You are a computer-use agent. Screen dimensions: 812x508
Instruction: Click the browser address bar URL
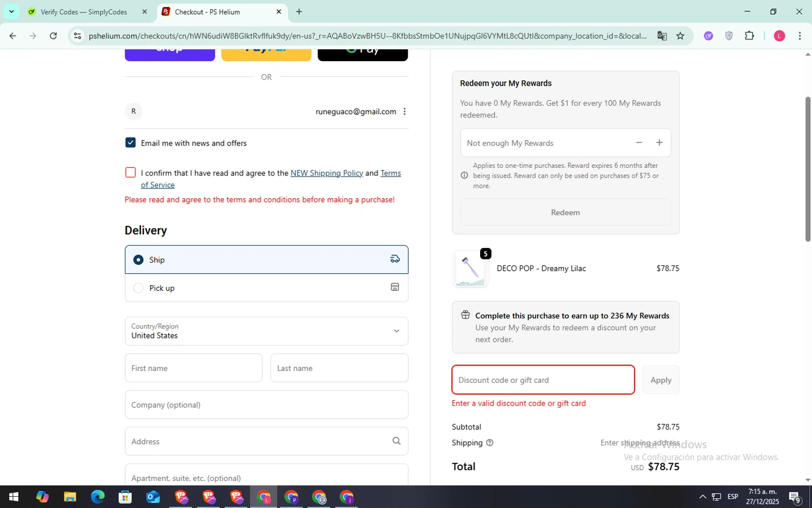[x=367, y=36]
